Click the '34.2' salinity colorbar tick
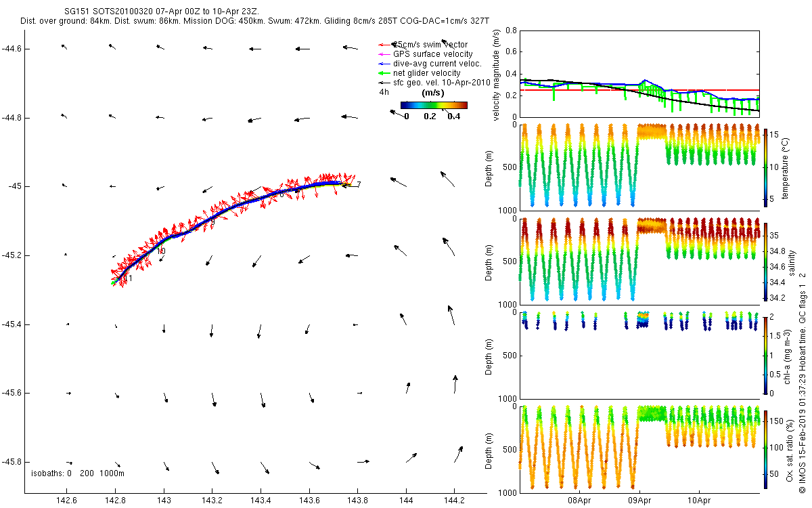This screenshot has height=508, width=812. point(778,297)
